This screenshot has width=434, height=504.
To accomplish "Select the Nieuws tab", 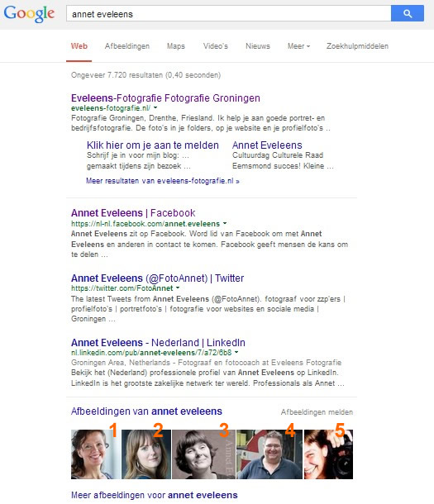I will (x=258, y=46).
